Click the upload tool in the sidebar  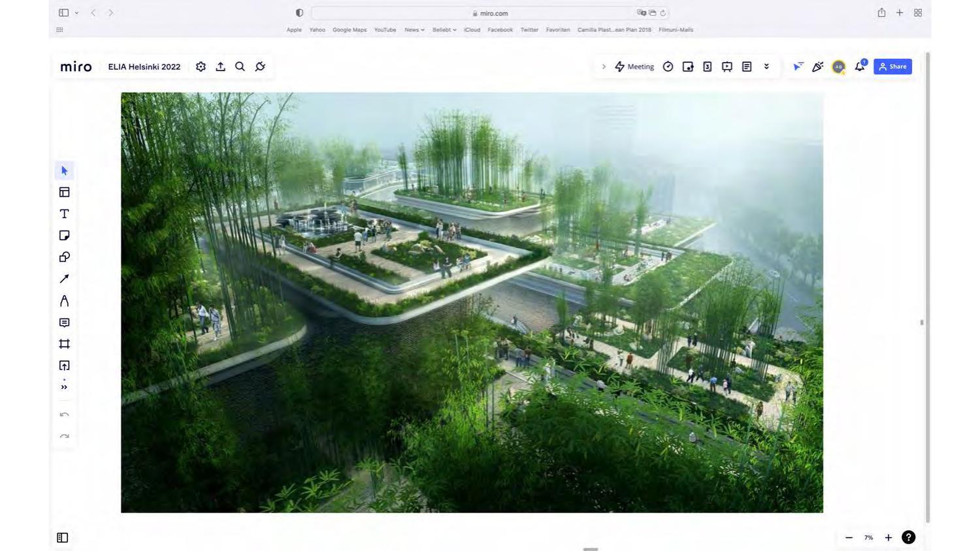[64, 366]
